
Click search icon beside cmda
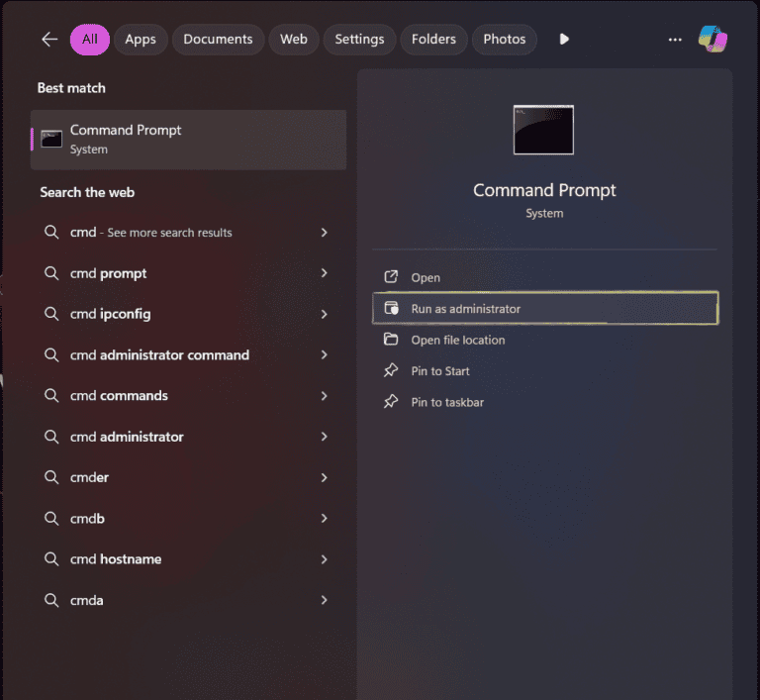click(51, 600)
